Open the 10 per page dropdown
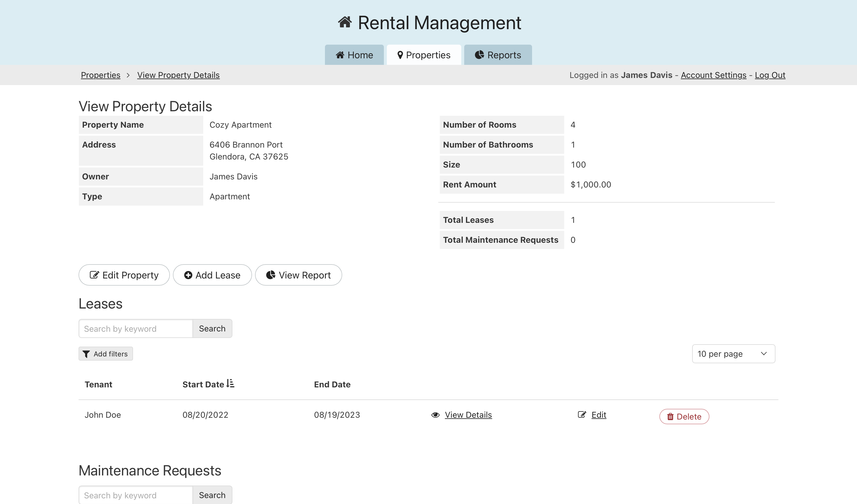857x504 pixels. (733, 354)
